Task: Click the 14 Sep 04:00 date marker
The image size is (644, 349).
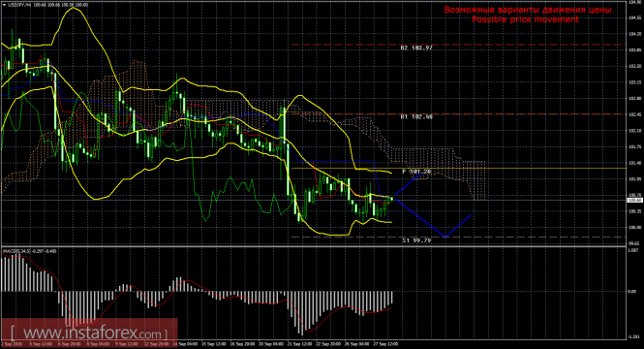Action: click(185, 343)
